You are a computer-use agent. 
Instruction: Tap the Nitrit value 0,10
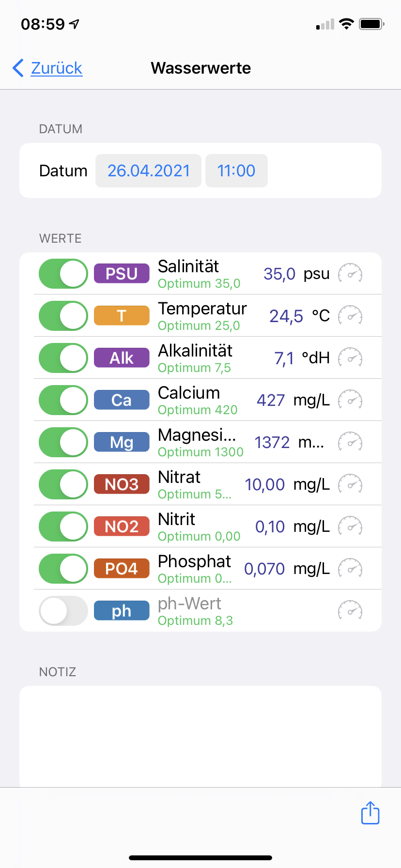[x=270, y=527]
